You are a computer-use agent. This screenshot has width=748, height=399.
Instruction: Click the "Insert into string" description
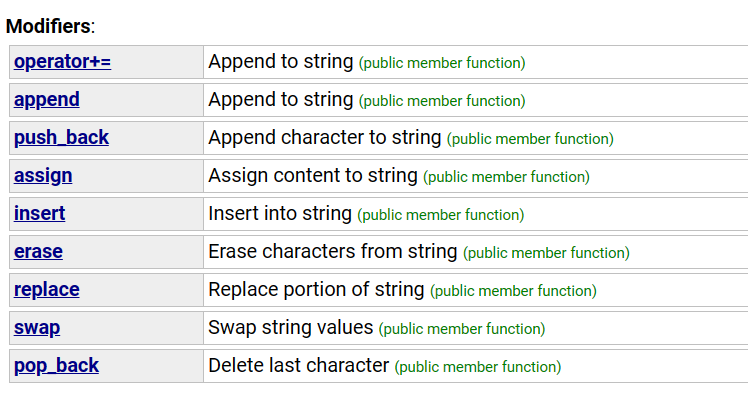[280, 213]
